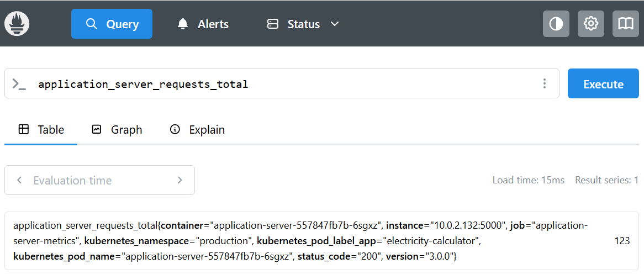Switch to the Explain tab
This screenshot has width=644, height=274.
[x=197, y=130]
